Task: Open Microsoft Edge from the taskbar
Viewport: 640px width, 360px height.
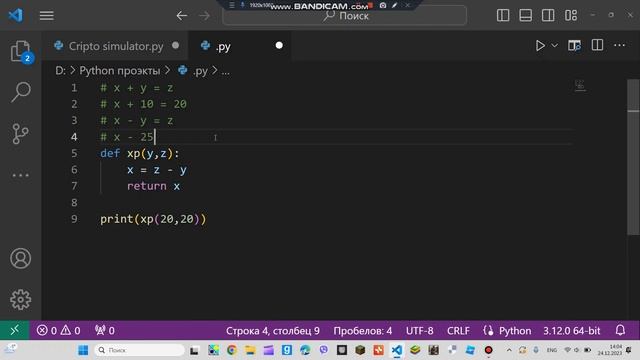Action: tap(305, 350)
